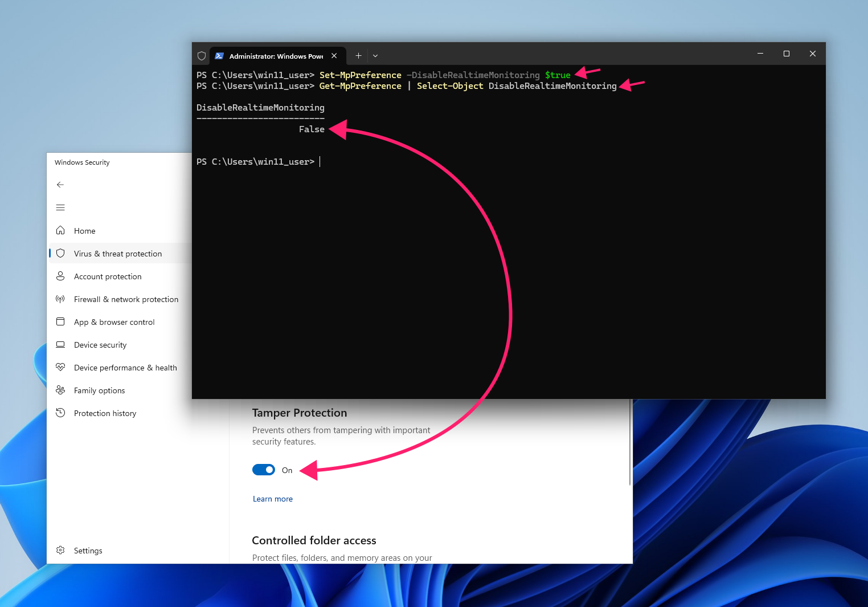This screenshot has height=607, width=868.
Task: Open Settings in Windows Security sidebar
Action: [x=137, y=551]
